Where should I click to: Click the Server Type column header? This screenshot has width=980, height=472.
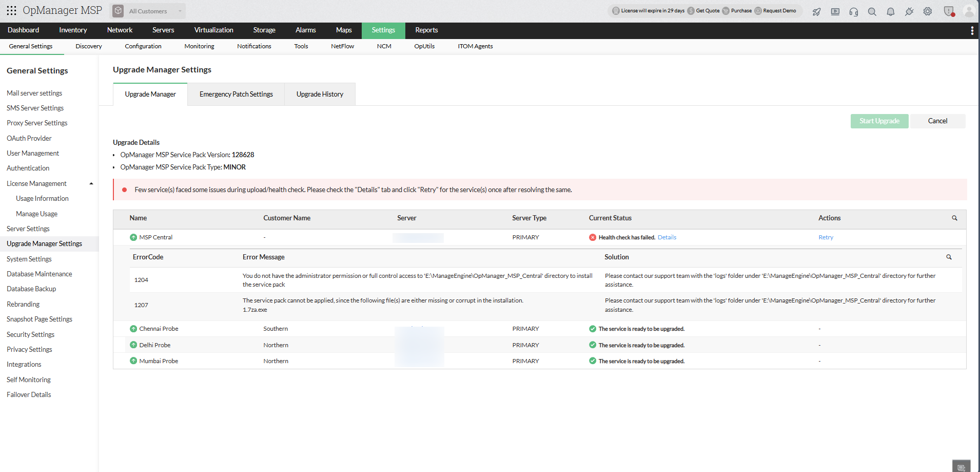point(529,218)
